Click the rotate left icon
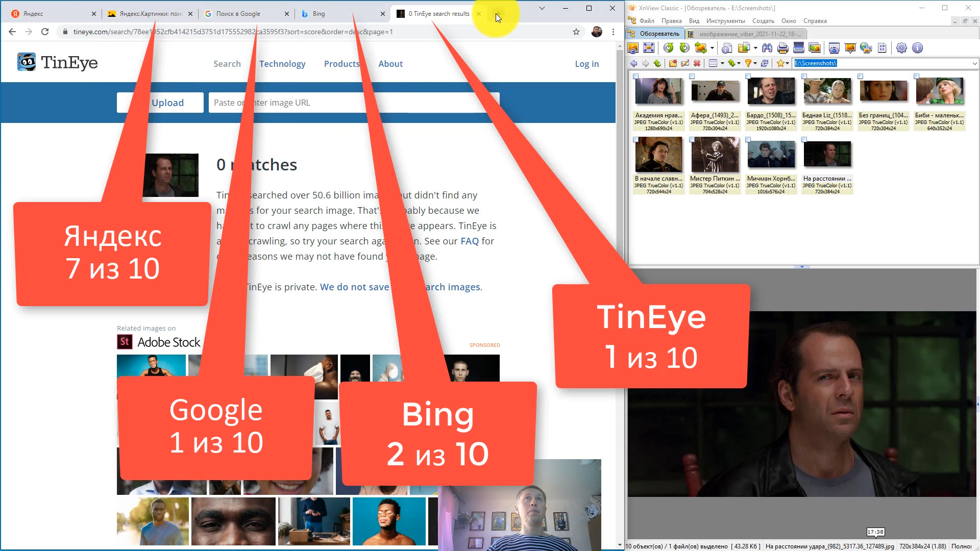The width and height of the screenshot is (980, 551). click(668, 48)
